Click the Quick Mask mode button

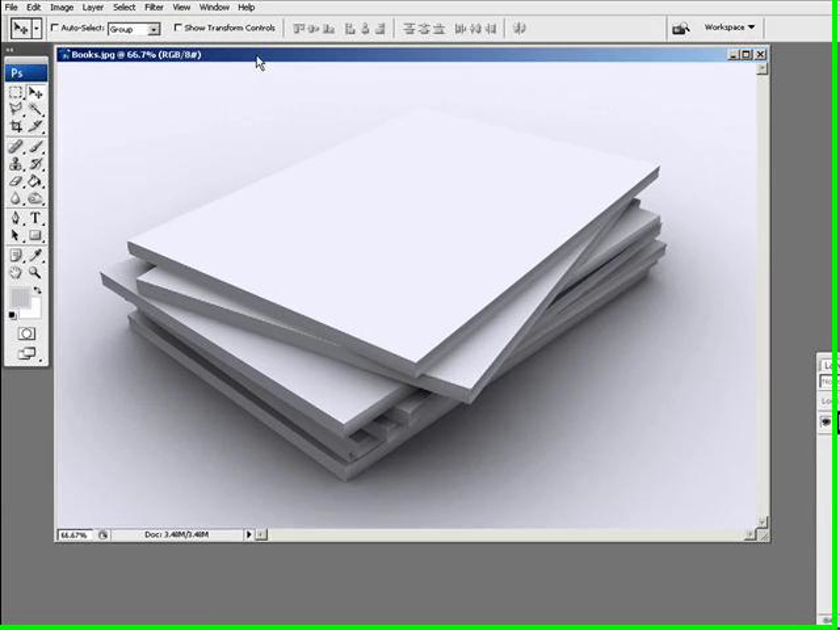pyautogui.click(x=27, y=334)
